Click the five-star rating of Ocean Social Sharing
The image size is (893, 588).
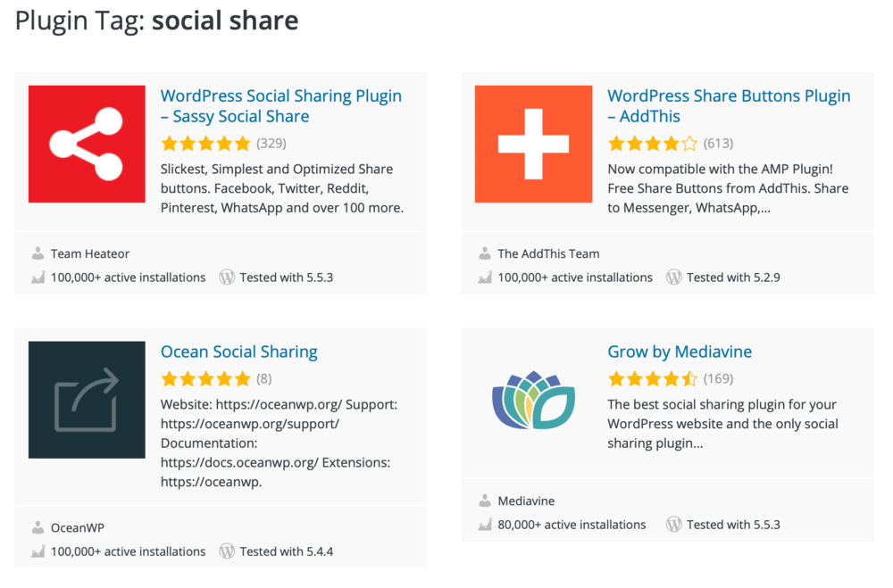click(x=205, y=378)
